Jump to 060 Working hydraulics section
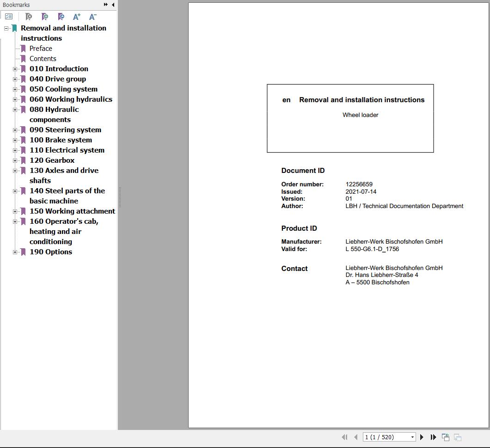 click(x=71, y=99)
